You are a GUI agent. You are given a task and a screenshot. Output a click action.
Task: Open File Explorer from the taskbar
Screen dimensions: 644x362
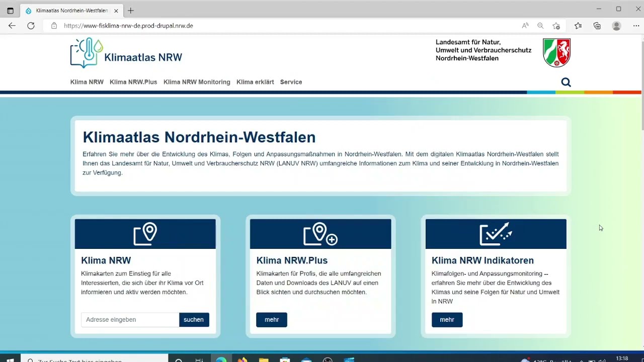[x=264, y=359]
